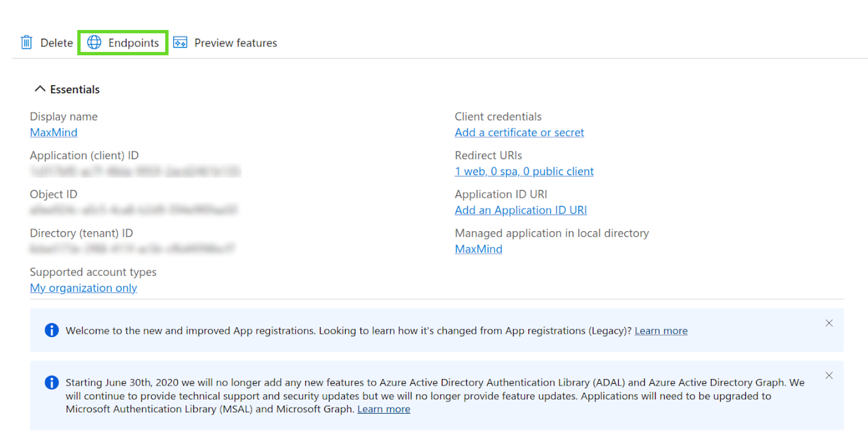Click Learn more in welcome banner

click(x=661, y=330)
